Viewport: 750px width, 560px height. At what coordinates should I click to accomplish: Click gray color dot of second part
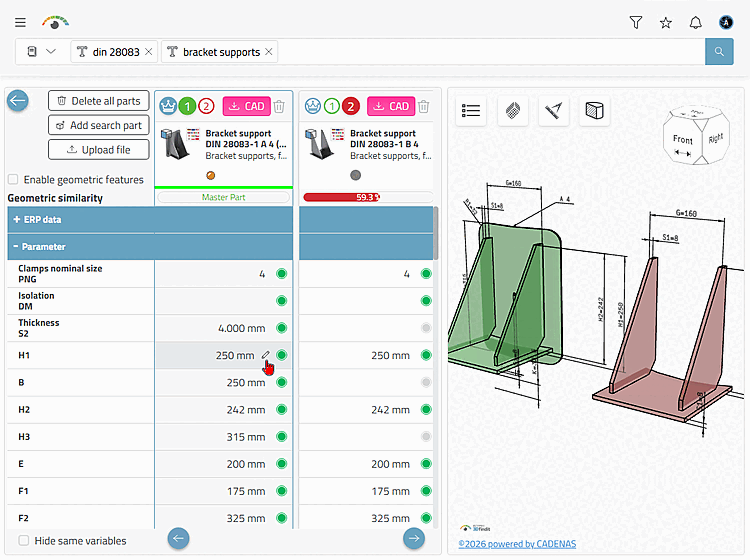(355, 175)
